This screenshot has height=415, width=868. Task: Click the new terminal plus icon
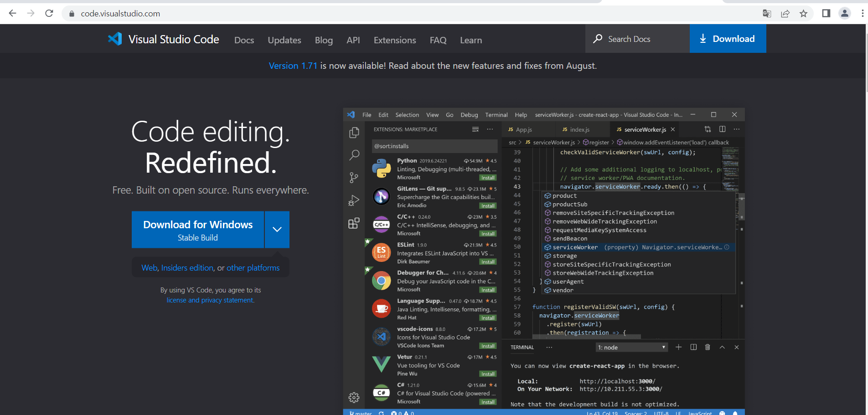[678, 347]
